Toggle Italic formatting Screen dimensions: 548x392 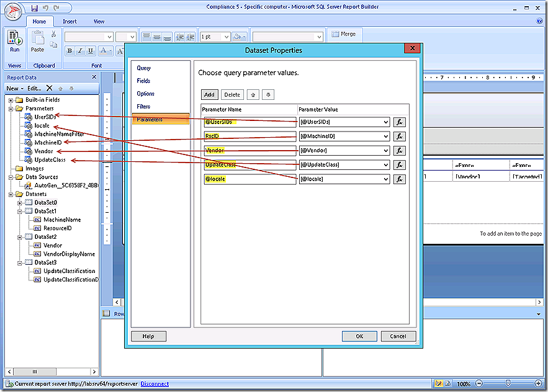pyautogui.click(x=80, y=51)
